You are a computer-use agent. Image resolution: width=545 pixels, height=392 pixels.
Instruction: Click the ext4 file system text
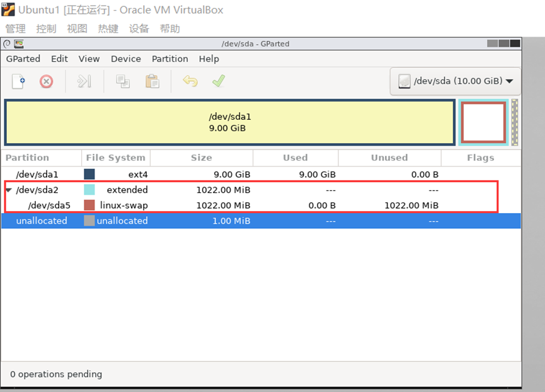tap(138, 175)
